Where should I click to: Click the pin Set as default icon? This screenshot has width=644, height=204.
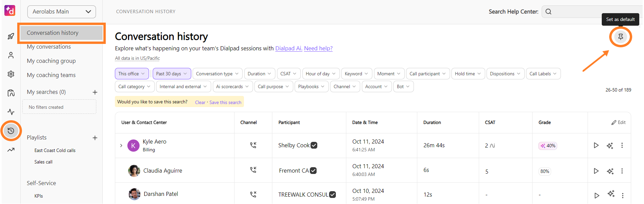point(620,37)
